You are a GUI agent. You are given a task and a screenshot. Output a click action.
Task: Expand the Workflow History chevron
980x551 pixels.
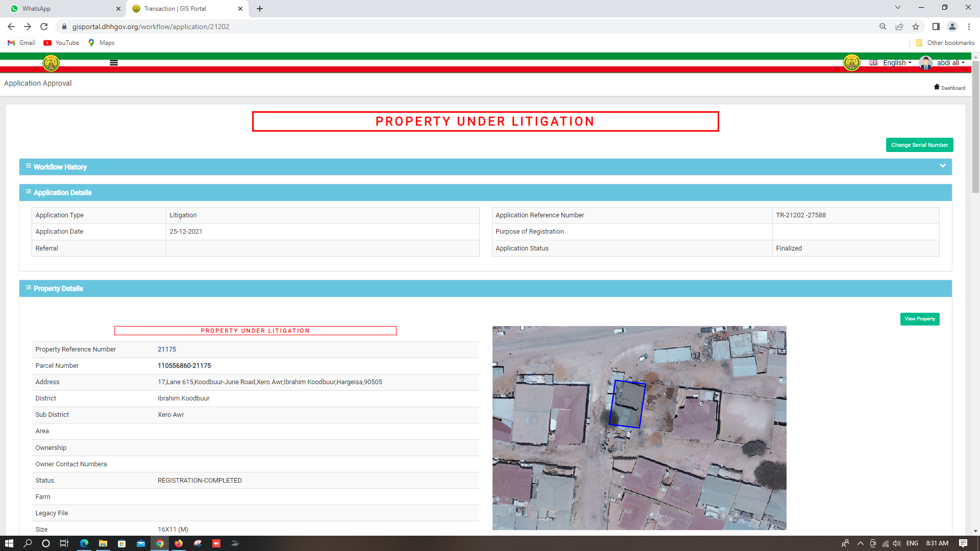(x=942, y=166)
